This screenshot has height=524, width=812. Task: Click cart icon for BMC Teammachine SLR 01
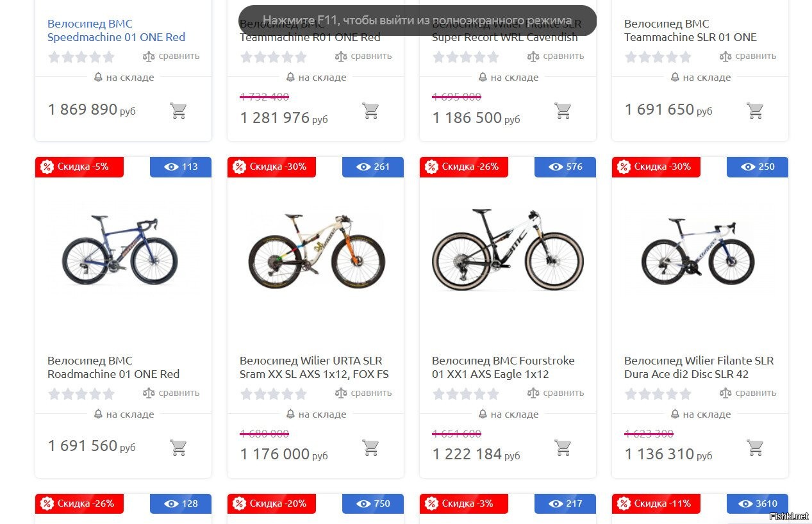coord(755,111)
